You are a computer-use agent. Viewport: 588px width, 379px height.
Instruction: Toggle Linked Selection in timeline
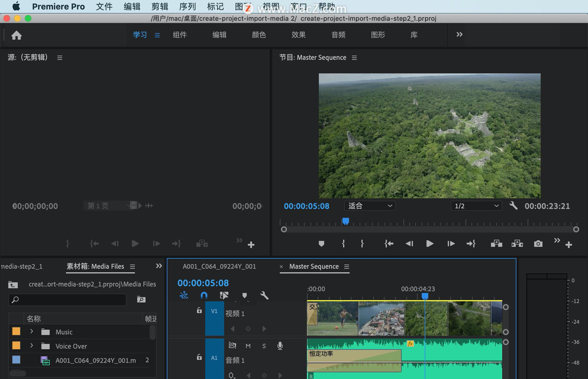coord(224,295)
